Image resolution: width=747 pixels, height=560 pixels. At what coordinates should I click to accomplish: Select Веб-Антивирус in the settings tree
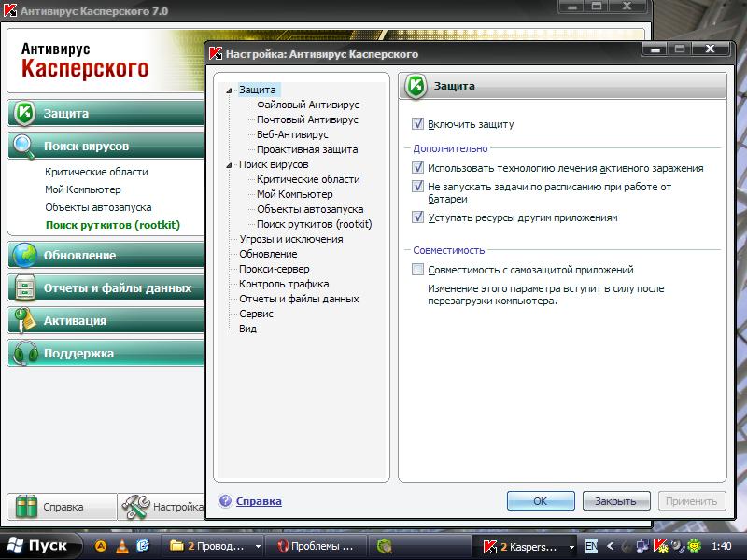tap(292, 134)
